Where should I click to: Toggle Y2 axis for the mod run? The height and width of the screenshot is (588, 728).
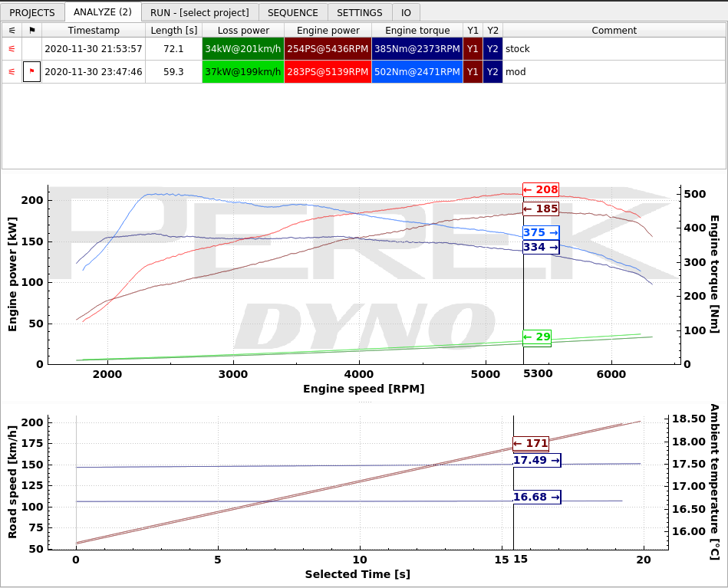(492, 72)
